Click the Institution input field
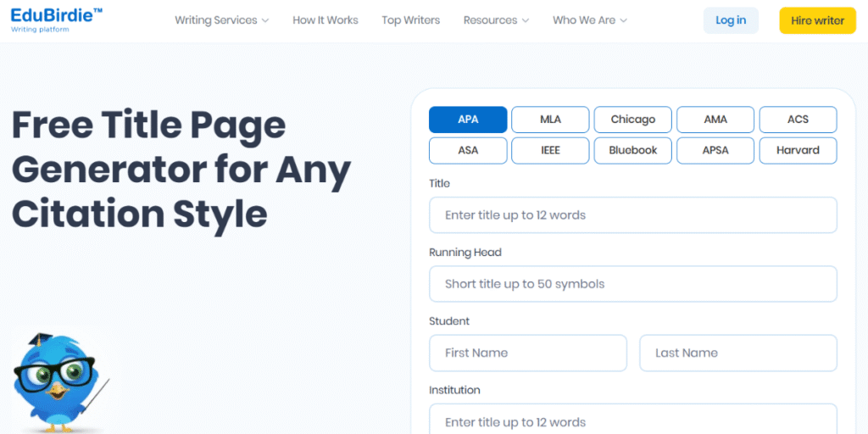868x434 pixels. coord(632,419)
